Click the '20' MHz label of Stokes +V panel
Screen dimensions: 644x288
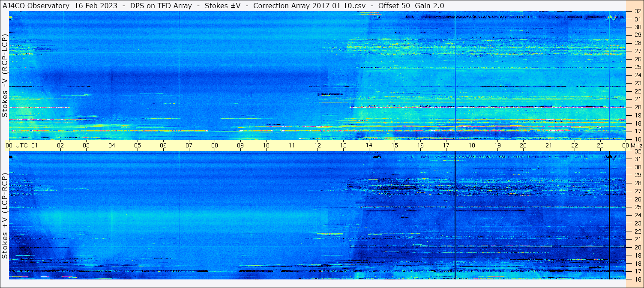click(638, 247)
